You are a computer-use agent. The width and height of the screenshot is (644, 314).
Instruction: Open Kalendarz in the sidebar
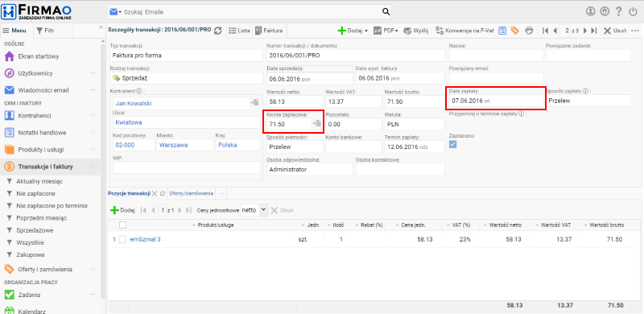pyautogui.click(x=31, y=311)
